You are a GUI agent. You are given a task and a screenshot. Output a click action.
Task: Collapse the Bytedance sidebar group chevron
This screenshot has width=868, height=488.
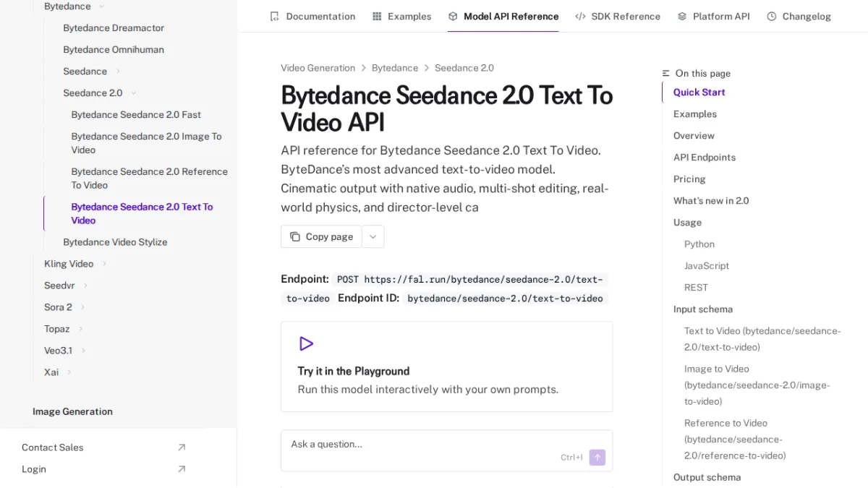pos(101,7)
